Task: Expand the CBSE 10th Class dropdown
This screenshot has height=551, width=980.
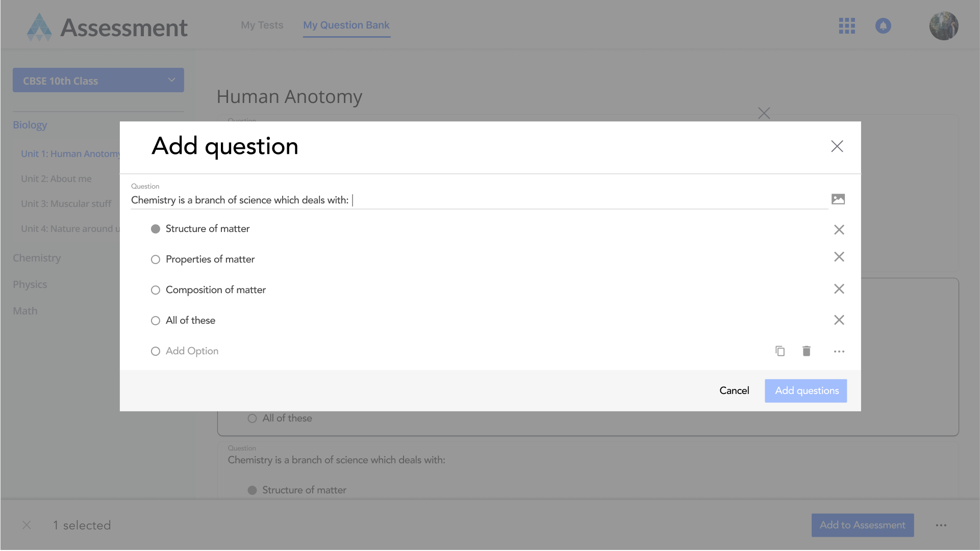Action: 98,81
